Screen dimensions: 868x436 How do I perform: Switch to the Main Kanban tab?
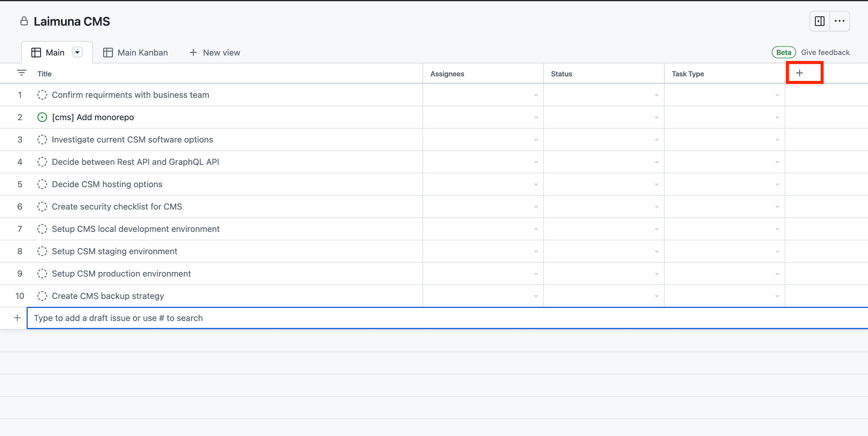(x=135, y=53)
